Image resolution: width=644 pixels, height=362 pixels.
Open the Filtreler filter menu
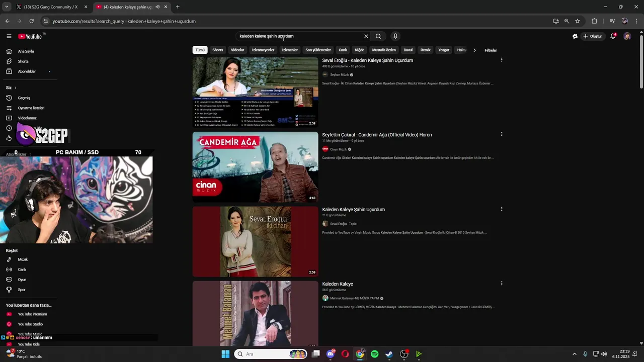coord(491,50)
